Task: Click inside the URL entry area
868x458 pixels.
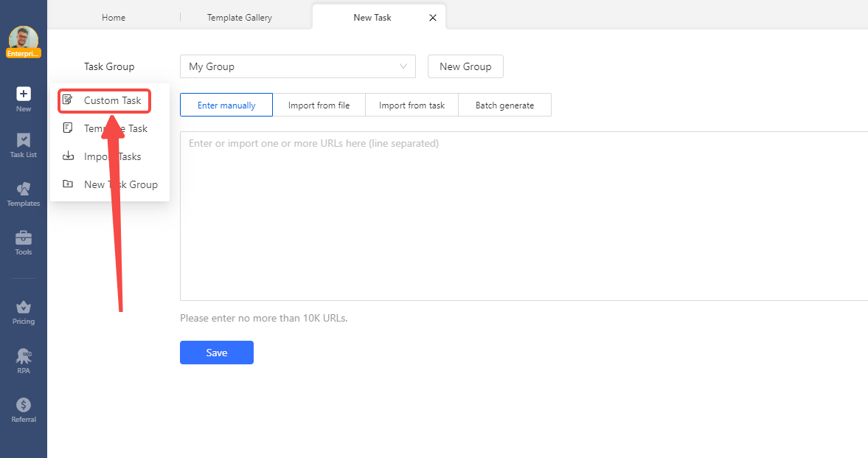Action: [516, 214]
